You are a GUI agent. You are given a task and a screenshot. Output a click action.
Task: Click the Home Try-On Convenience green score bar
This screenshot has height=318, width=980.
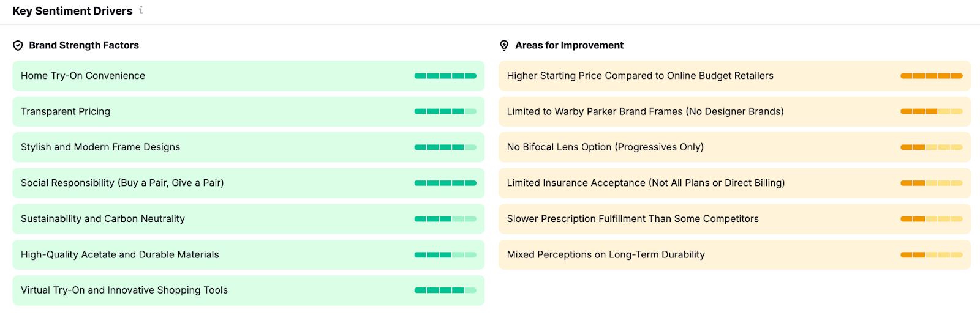tap(445, 76)
